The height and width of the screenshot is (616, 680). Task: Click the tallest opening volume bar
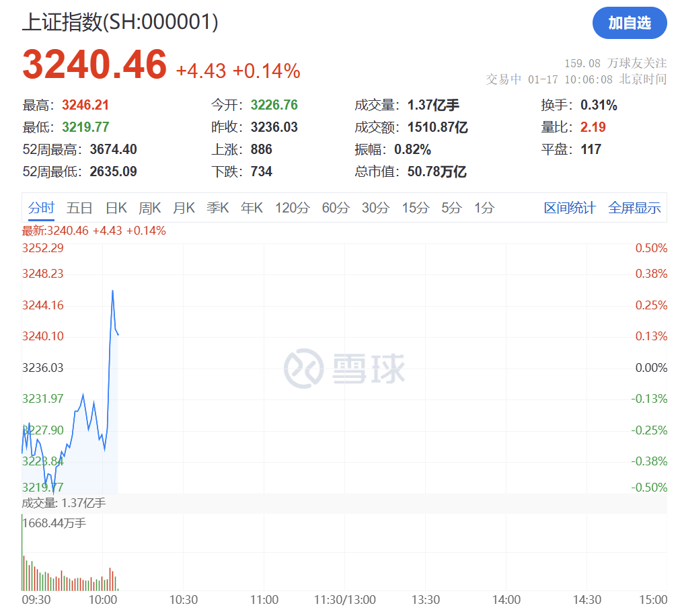[x=22, y=553]
